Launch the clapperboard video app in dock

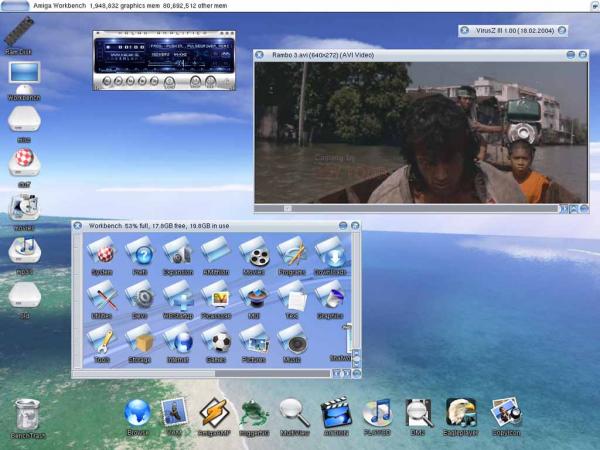(x=336, y=417)
